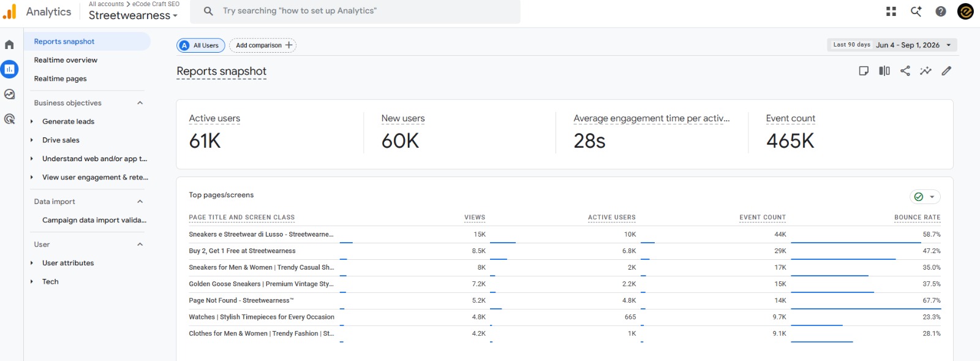
Task: Expand the Tech item
Action: click(x=32, y=282)
